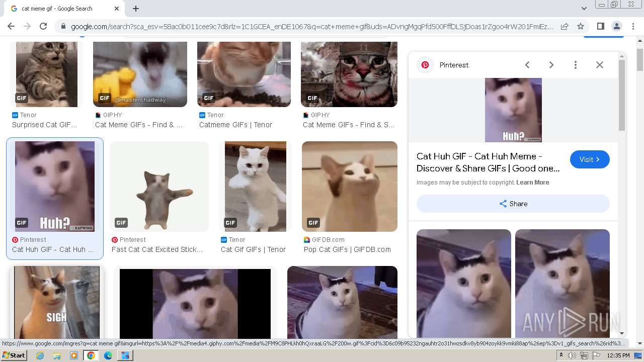This screenshot has width=644, height=362.
Task: View site information lock icon
Action: [x=62, y=26]
